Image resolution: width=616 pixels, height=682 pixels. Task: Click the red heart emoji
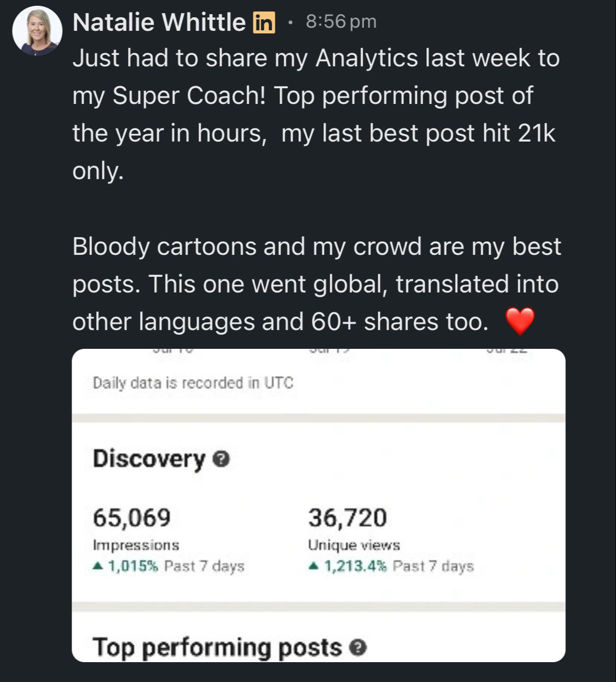[520, 321]
